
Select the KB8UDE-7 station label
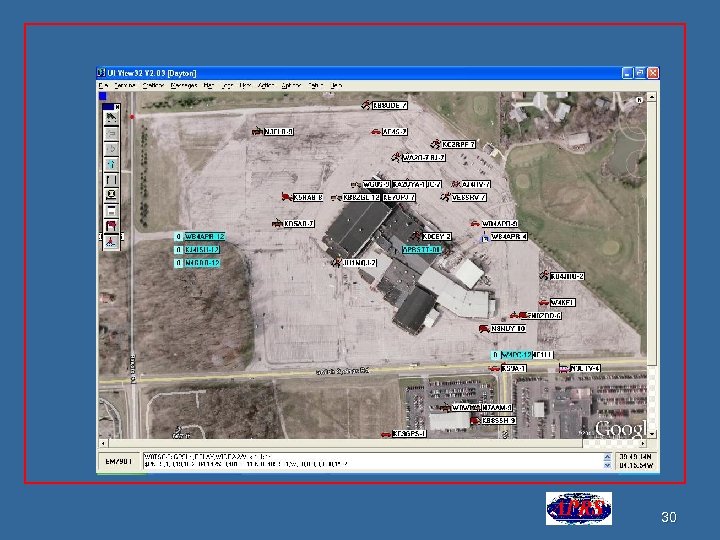point(389,105)
